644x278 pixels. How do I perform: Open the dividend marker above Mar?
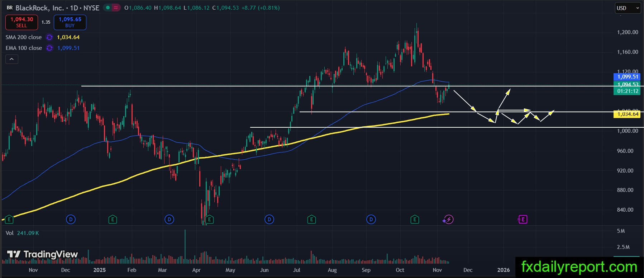point(169,219)
